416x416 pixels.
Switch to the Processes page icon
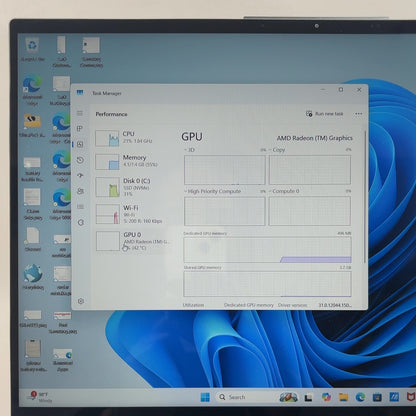[x=80, y=129]
